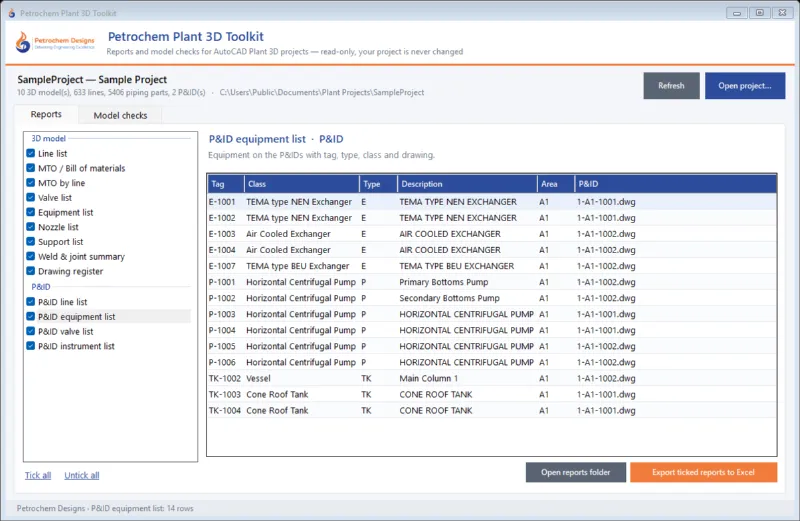This screenshot has height=521, width=800.
Task: Untick the P&ID instrument list checkbox
Action: point(31,346)
